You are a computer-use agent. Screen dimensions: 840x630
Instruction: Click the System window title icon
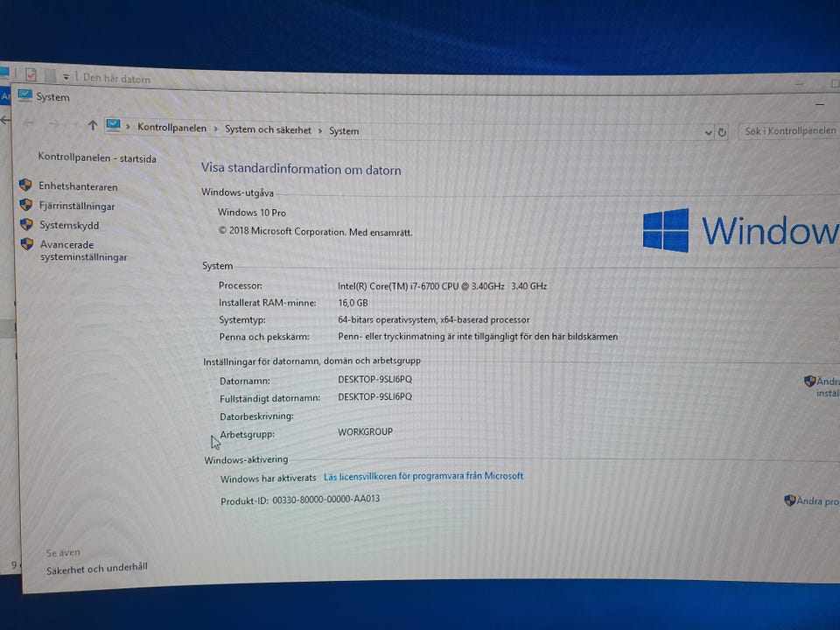click(24, 95)
